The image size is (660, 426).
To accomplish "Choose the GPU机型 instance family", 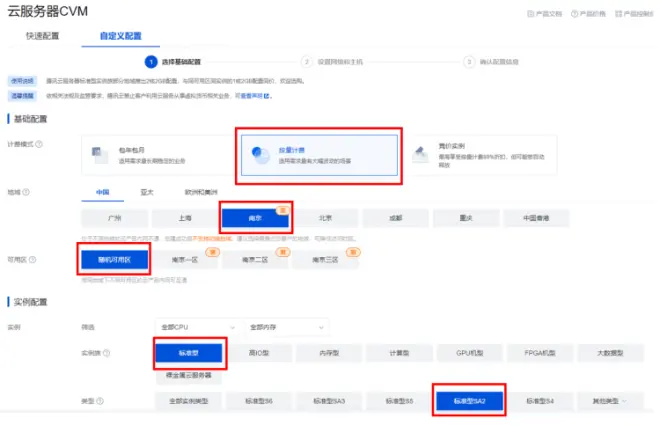I will (470, 353).
